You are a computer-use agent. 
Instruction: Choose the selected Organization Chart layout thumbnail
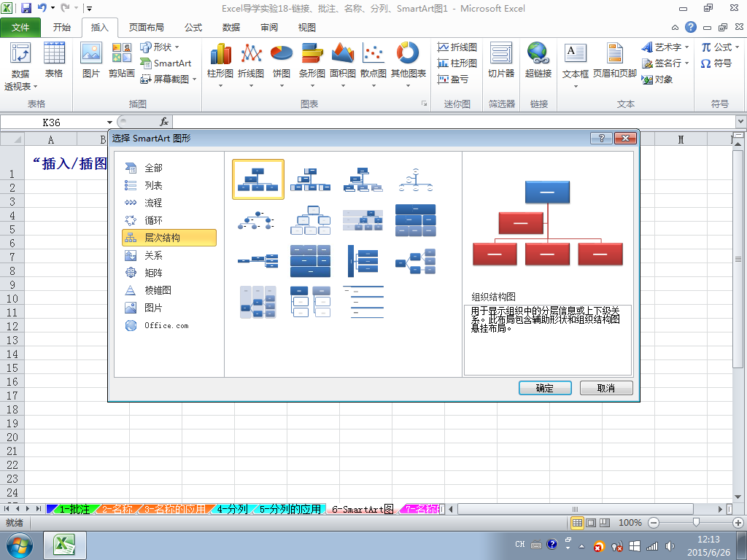tap(258, 179)
